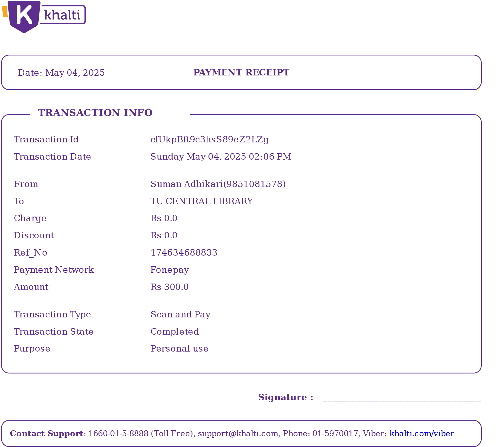Select 'Scan and Pay' transaction type
The image size is (504, 447).
click(180, 315)
